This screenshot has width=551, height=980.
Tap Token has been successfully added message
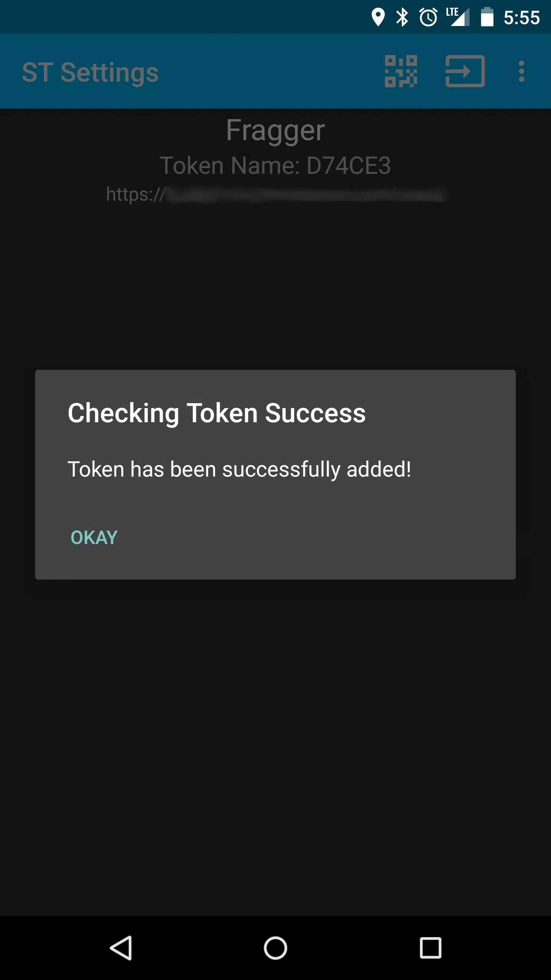239,469
